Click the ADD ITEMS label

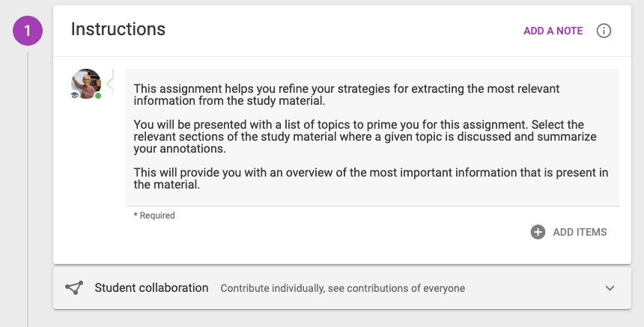pos(580,232)
